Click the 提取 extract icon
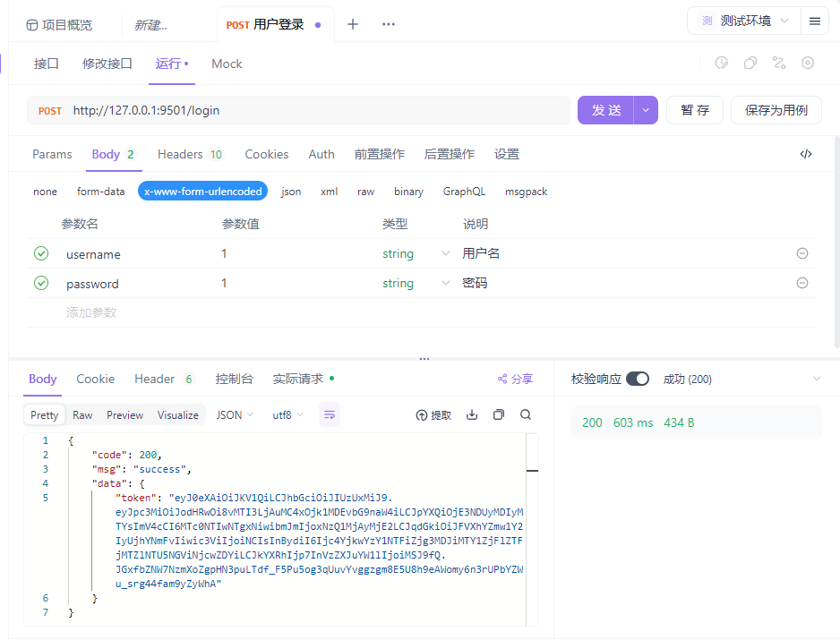Image resolution: width=840 pixels, height=640 pixels. point(433,415)
